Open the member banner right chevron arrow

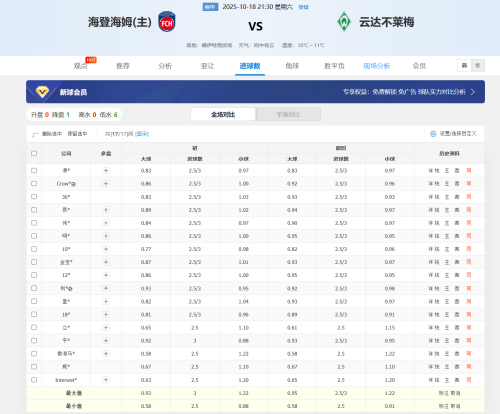pos(473,92)
